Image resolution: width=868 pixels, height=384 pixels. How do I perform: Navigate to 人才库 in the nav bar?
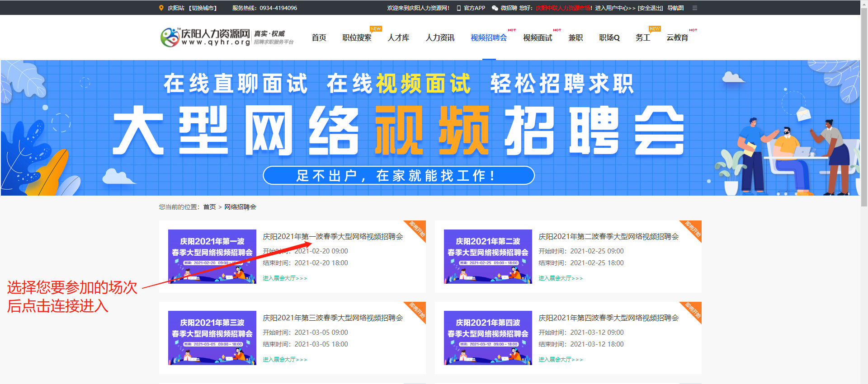tap(398, 38)
